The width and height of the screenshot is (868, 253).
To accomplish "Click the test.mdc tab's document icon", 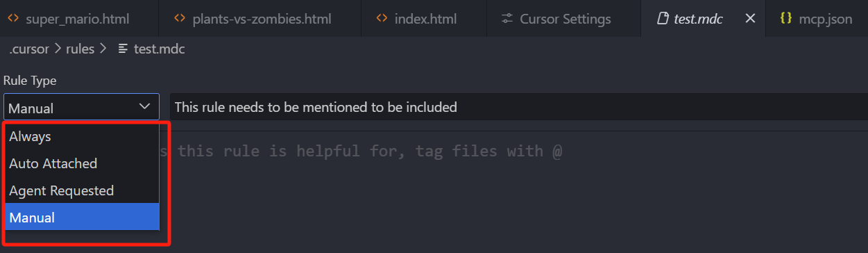I will pos(663,19).
